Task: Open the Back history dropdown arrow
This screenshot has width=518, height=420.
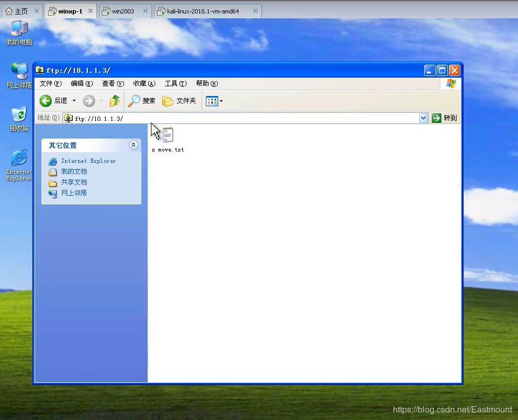Action: pyautogui.click(x=74, y=101)
